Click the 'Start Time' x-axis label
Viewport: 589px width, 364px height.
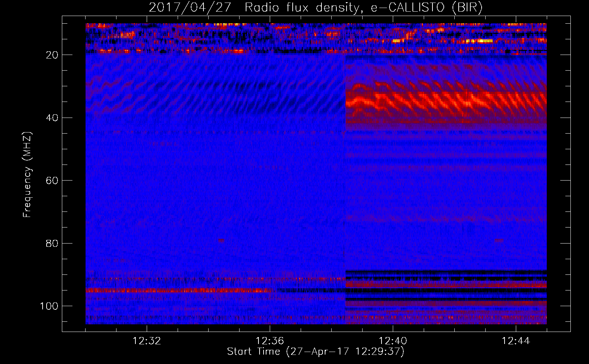(316, 352)
